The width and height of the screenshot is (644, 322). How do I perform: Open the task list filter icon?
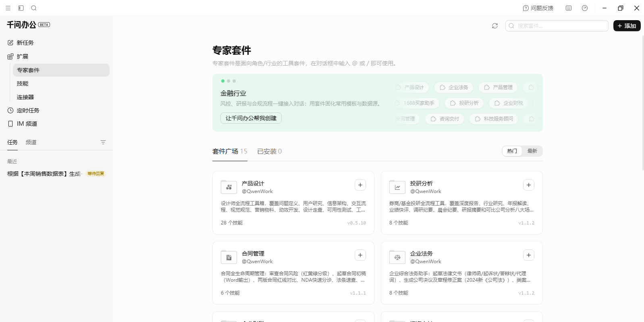(x=103, y=142)
